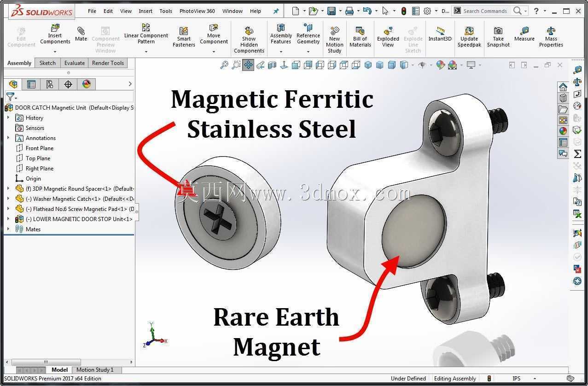Launch Smart Fasteners tool

184,37
